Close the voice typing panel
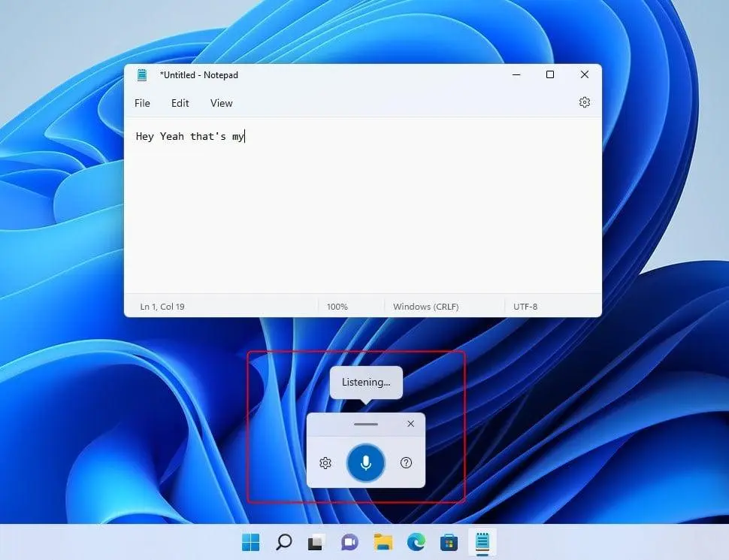729x560 pixels. click(410, 424)
